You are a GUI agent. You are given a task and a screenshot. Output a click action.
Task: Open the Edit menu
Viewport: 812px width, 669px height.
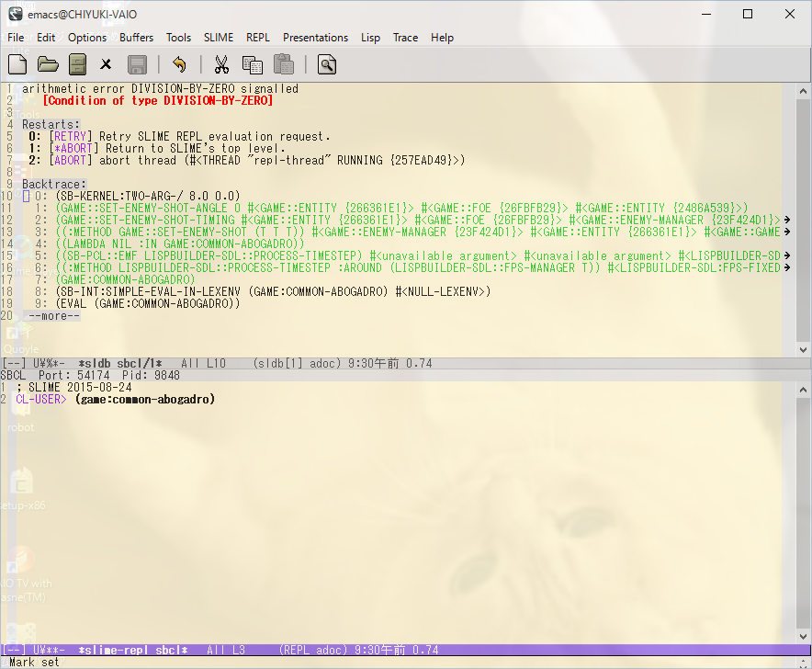tap(46, 38)
